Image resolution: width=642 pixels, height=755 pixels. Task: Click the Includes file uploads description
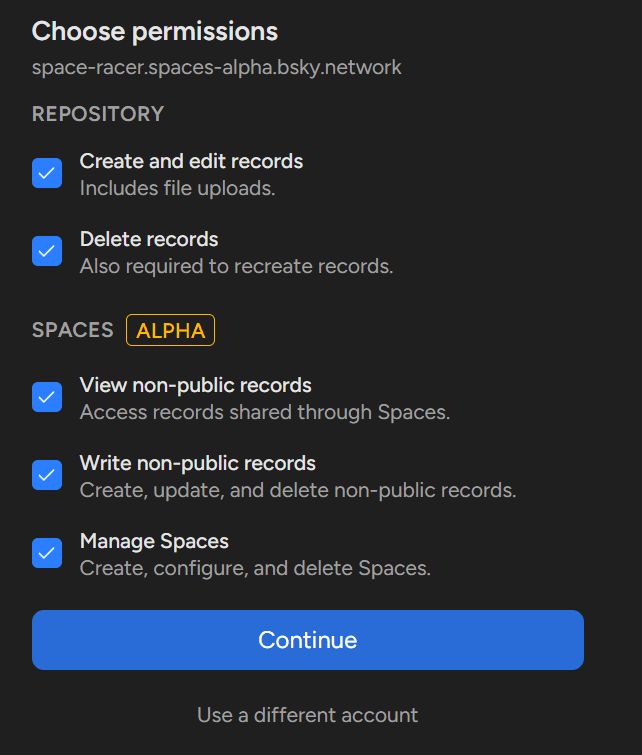click(178, 188)
